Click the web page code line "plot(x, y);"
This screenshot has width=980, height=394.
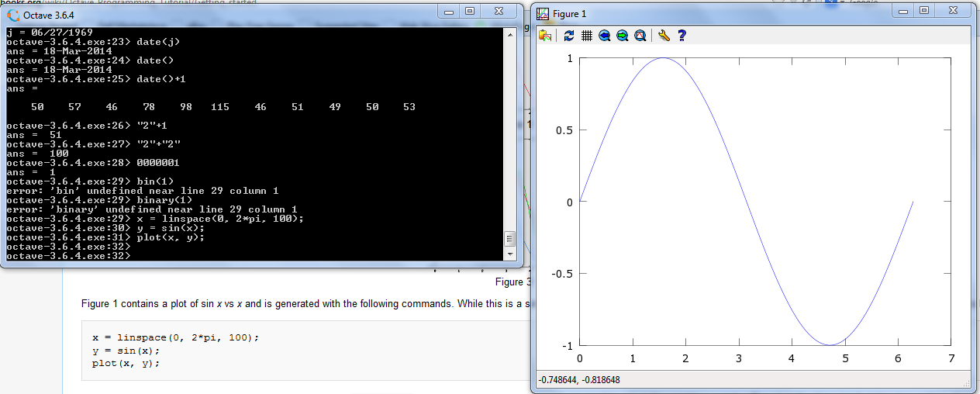pyautogui.click(x=126, y=363)
